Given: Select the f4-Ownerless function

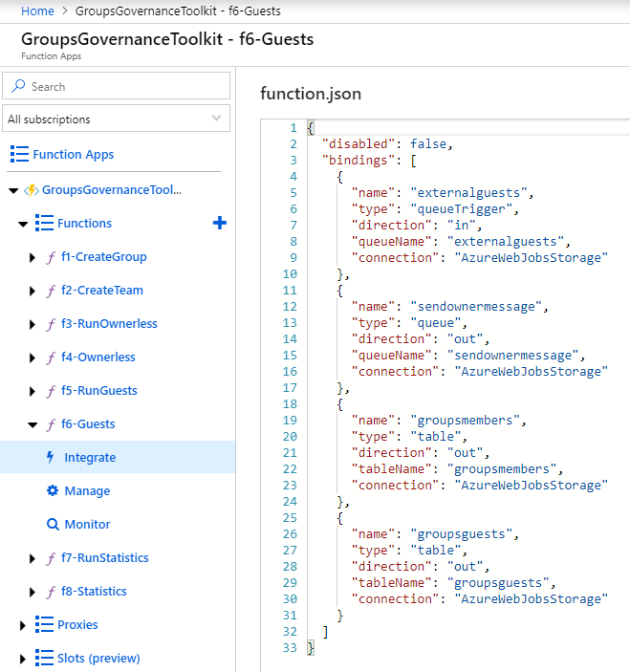Looking at the screenshot, I should 98,357.
